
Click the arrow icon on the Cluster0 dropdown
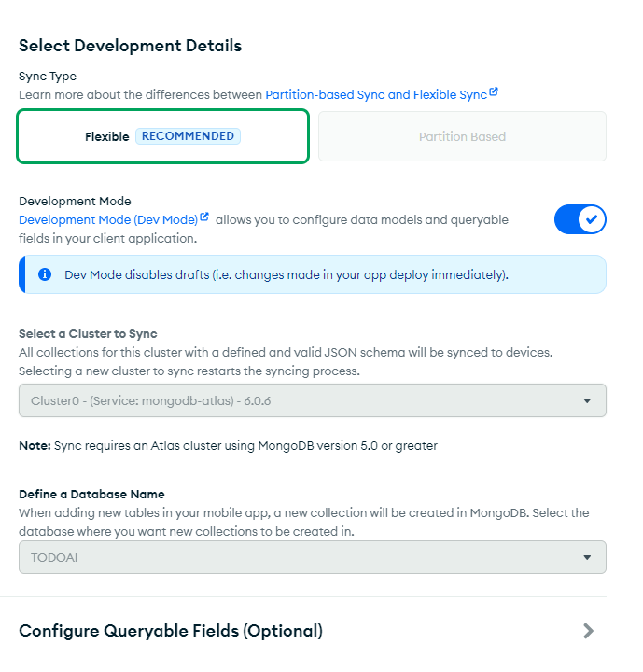click(x=587, y=400)
